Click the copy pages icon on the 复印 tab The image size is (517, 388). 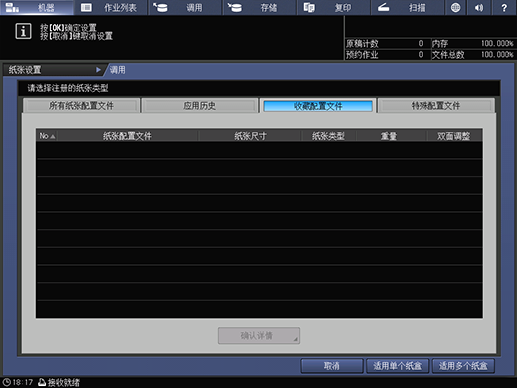(x=309, y=7)
